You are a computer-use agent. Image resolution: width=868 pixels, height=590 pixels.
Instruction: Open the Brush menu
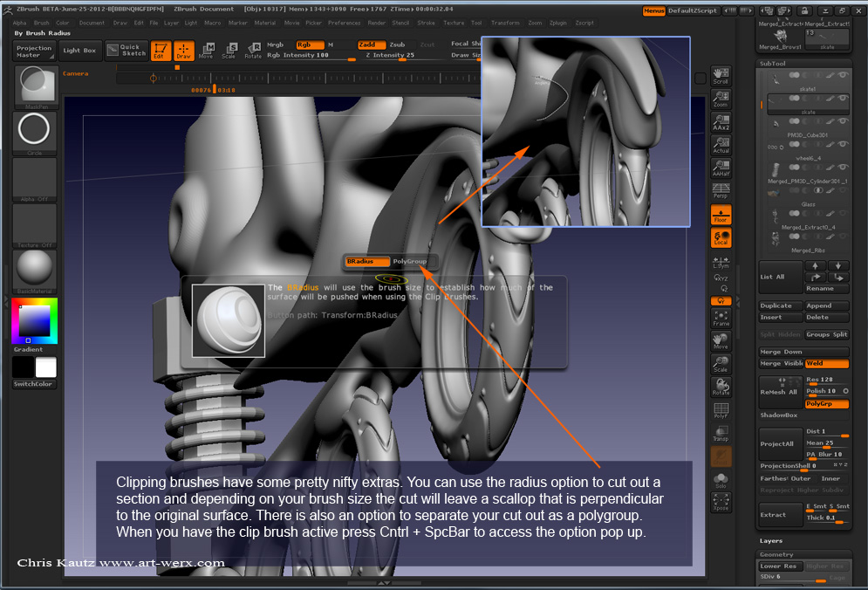pos(42,24)
